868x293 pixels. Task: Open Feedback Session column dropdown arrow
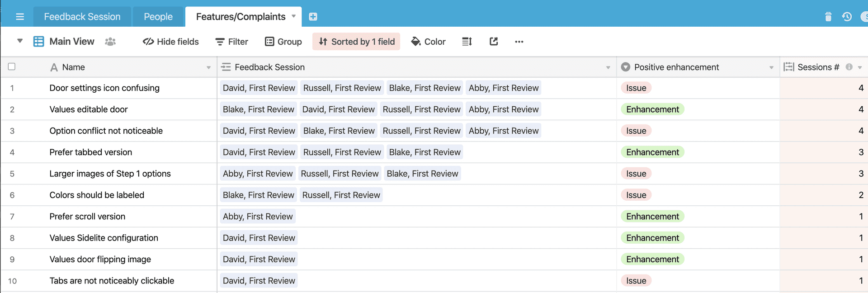point(608,67)
